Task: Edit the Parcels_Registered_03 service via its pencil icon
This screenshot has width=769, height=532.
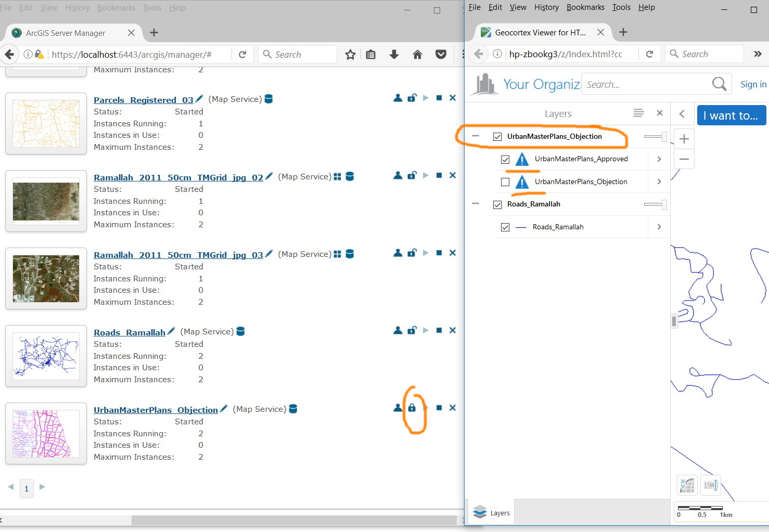Action: click(199, 98)
